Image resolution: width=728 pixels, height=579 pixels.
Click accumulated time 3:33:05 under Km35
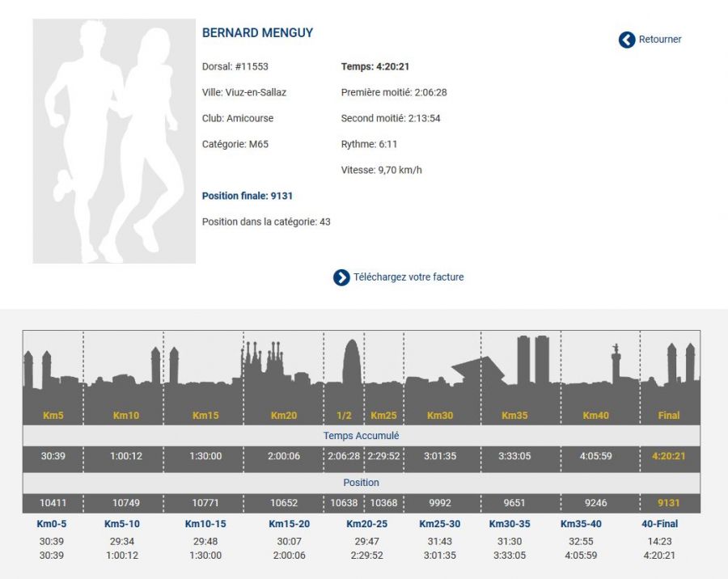(x=514, y=456)
